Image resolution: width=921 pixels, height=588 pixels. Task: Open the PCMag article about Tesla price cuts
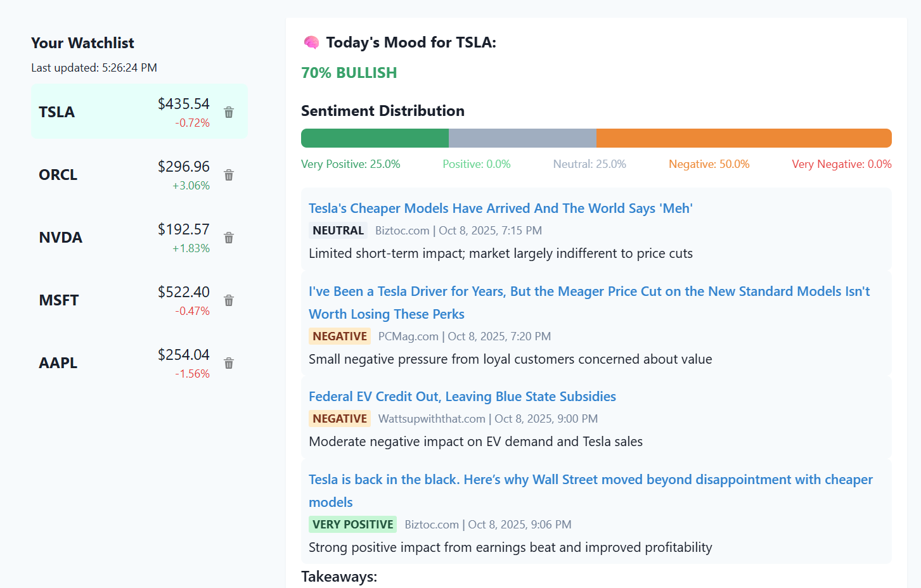[x=588, y=291]
